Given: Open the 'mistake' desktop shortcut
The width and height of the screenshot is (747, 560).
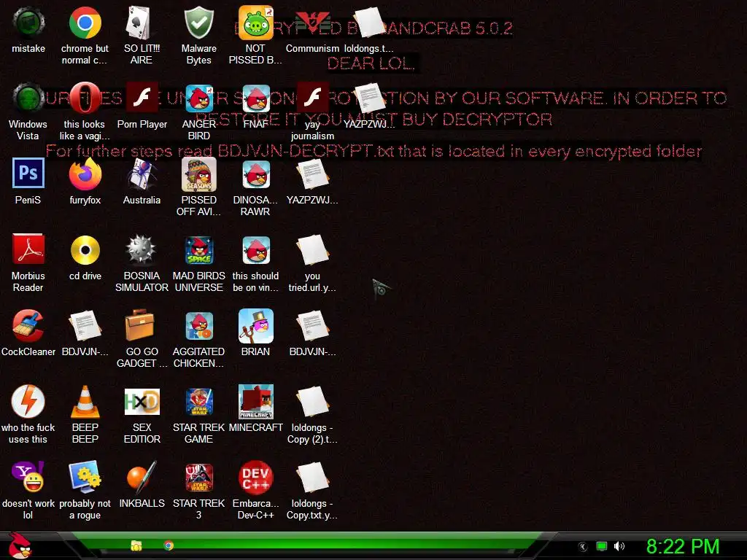Looking at the screenshot, I should point(28,23).
